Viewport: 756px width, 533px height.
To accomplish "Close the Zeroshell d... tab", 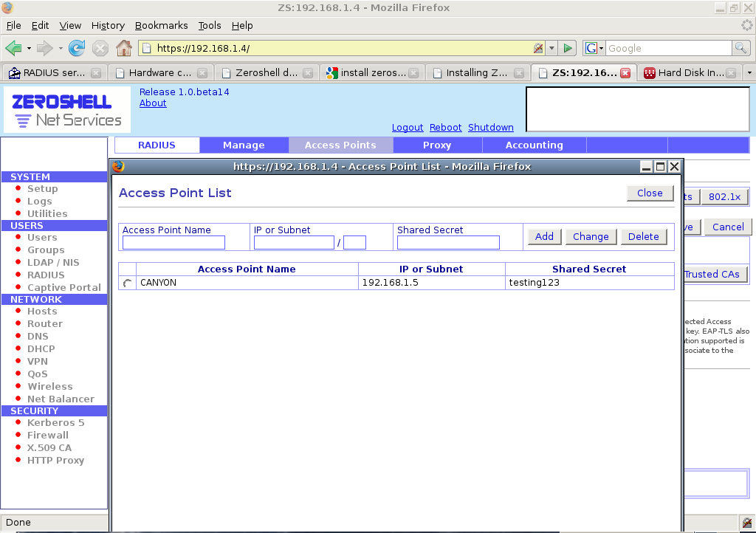I will click(308, 73).
